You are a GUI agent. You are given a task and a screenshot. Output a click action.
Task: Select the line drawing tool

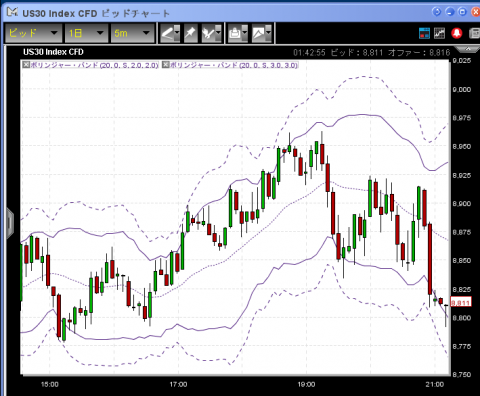click(167, 33)
